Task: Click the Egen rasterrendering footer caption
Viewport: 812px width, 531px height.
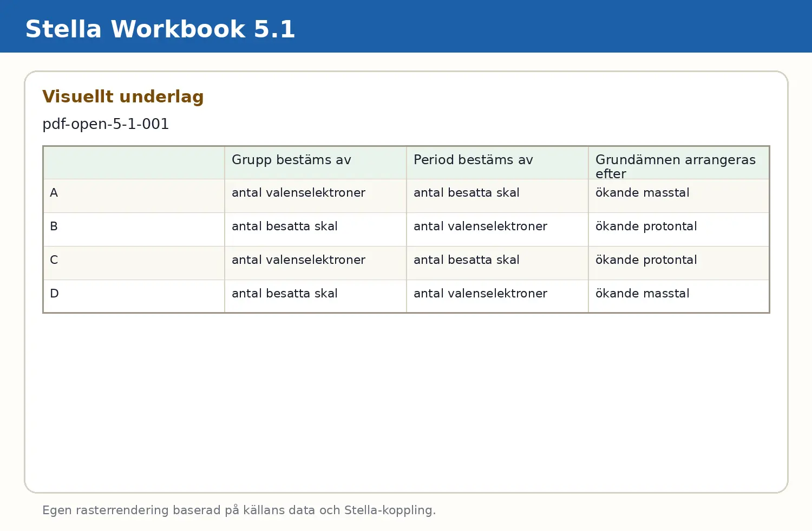Action: [239, 510]
